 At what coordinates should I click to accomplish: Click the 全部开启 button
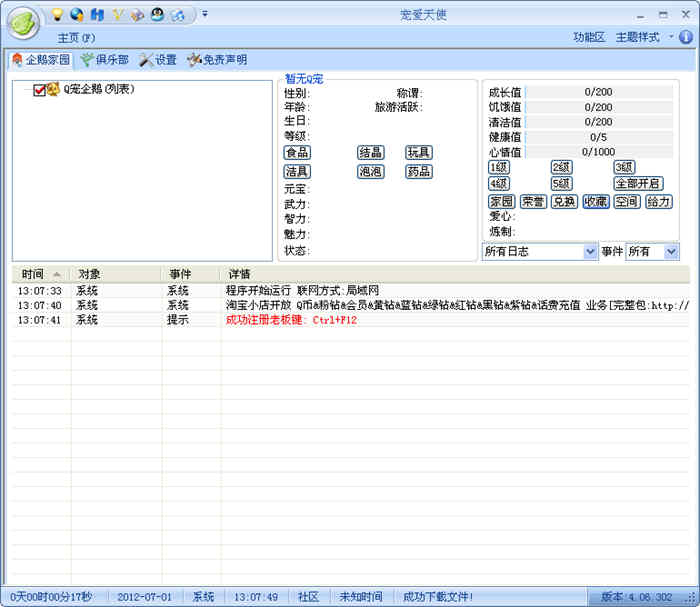[x=638, y=184]
